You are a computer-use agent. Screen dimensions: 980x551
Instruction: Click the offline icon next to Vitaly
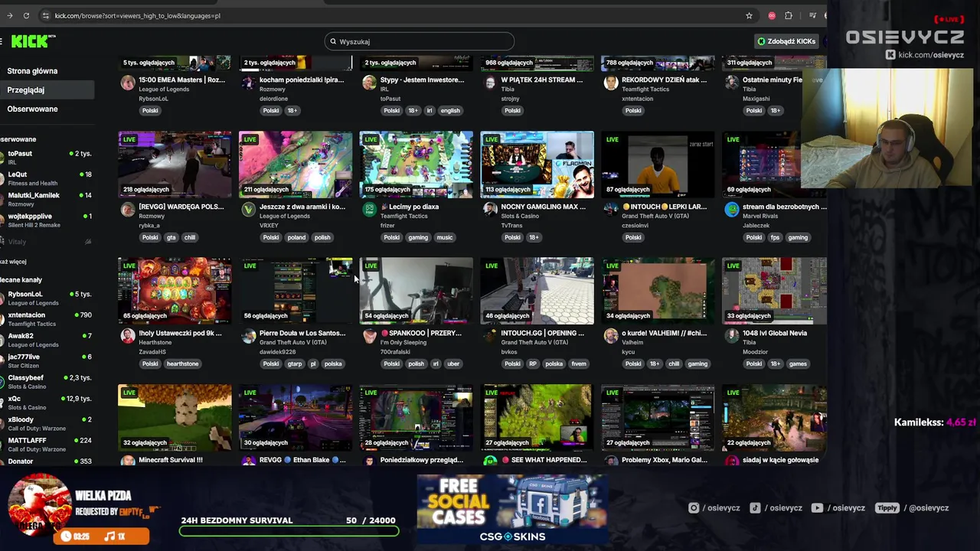(87, 242)
